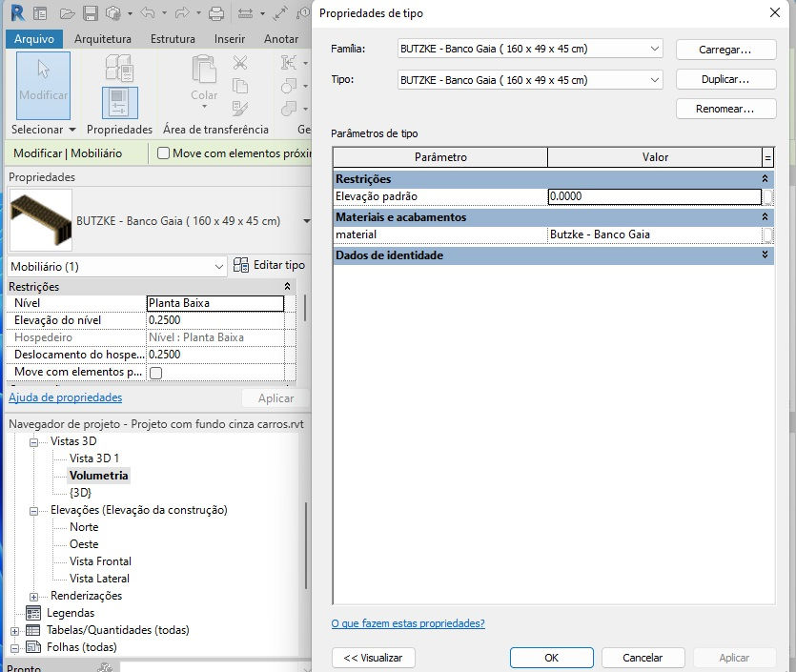Select the Aligned dimension tool icon
This screenshot has width=796, height=672.
coord(280,13)
